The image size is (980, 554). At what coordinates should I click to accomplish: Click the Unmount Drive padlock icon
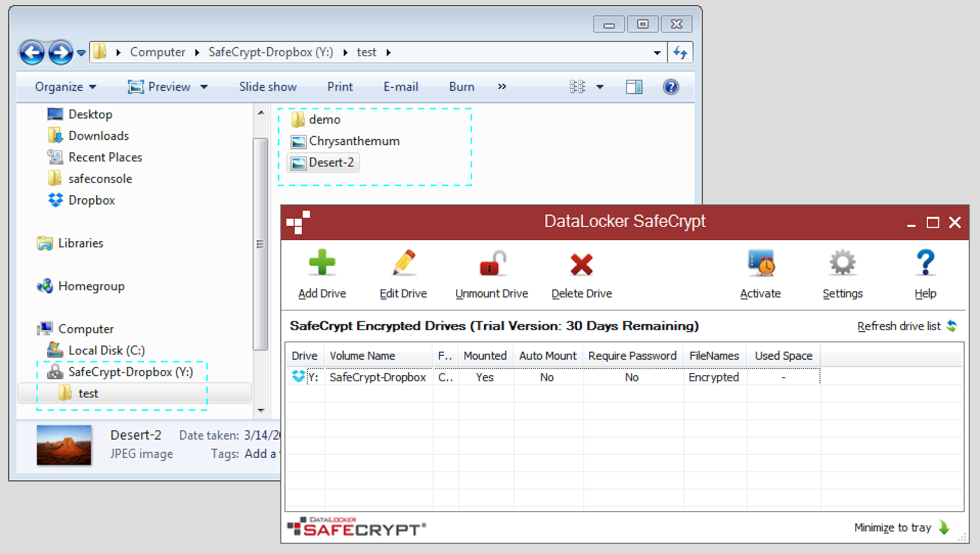pos(492,264)
